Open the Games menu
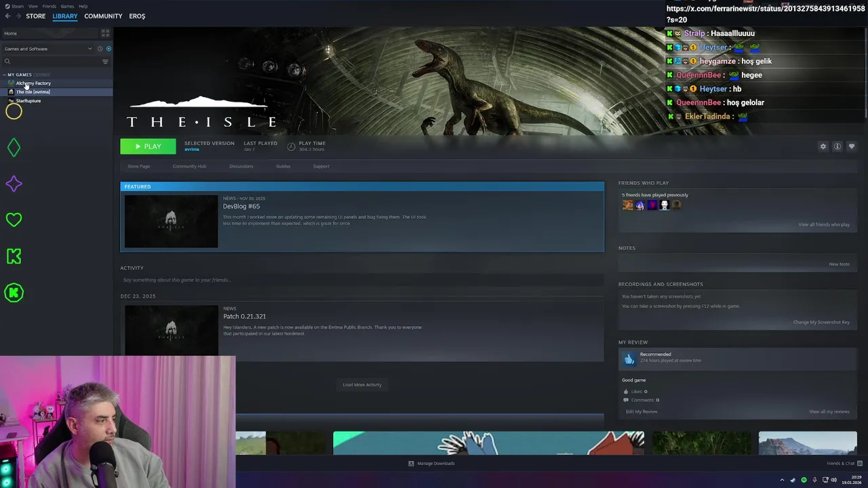This screenshot has width=868, height=488. 67,6
